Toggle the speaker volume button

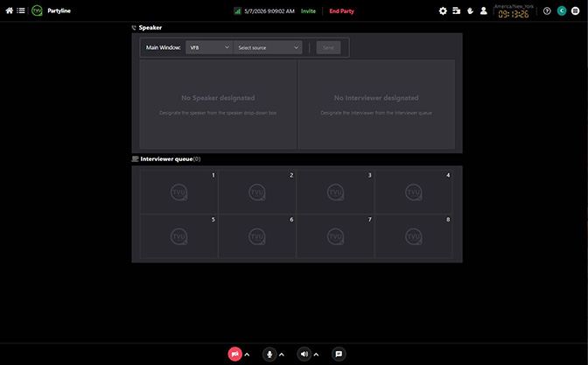coord(304,354)
